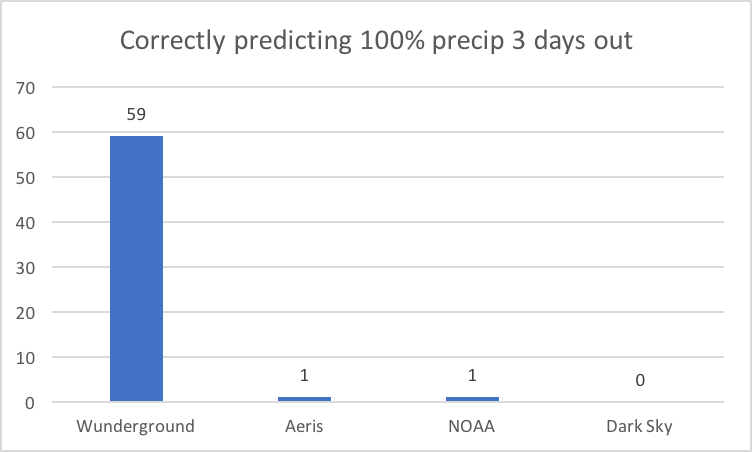Viewport: 752px width, 452px height.
Task: Select the Wunderground blue bar
Action: click(x=137, y=269)
